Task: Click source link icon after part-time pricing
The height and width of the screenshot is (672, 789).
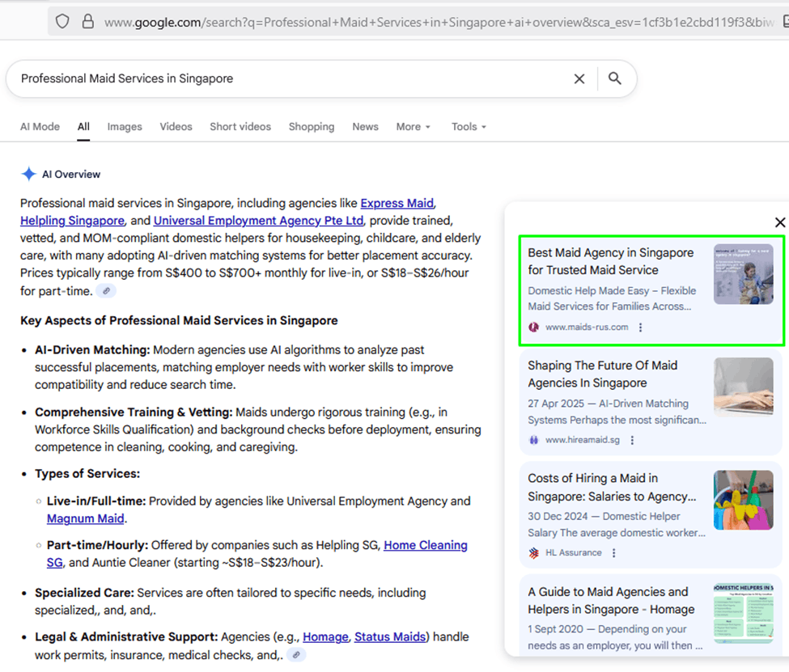Action: pyautogui.click(x=106, y=291)
